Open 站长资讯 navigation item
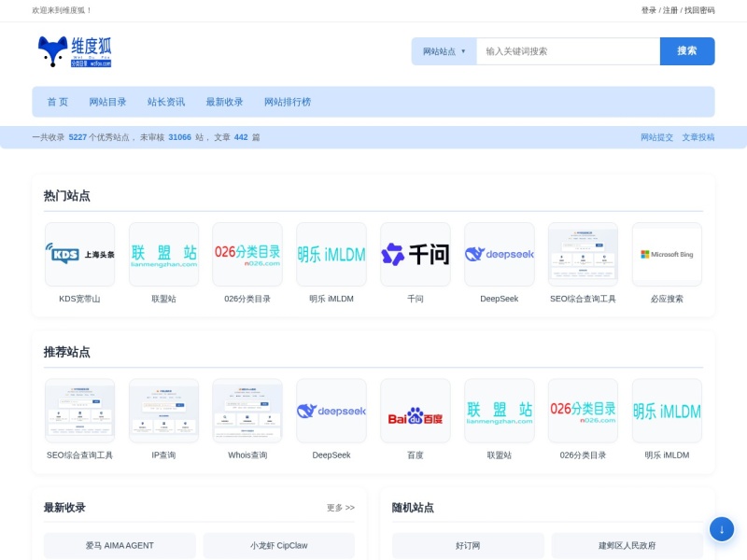The height and width of the screenshot is (560, 747). pos(166,102)
